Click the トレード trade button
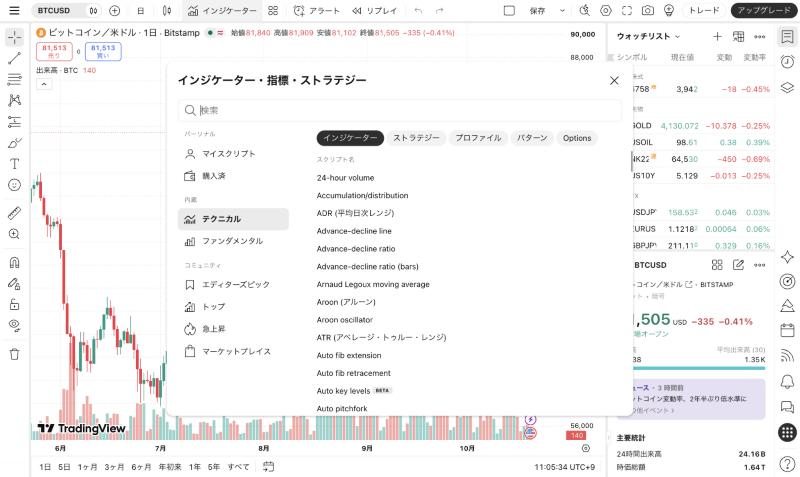 (704, 10)
